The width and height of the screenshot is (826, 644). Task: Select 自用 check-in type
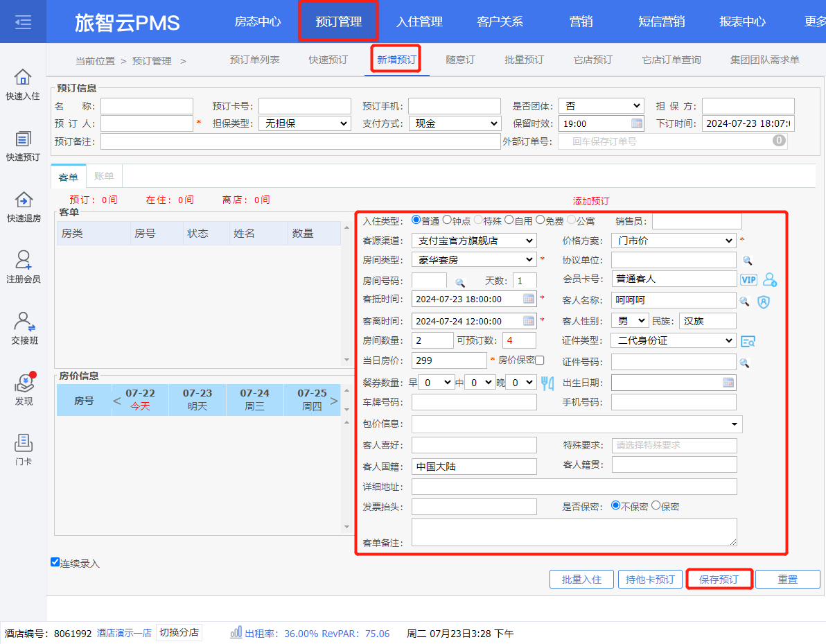click(x=509, y=220)
